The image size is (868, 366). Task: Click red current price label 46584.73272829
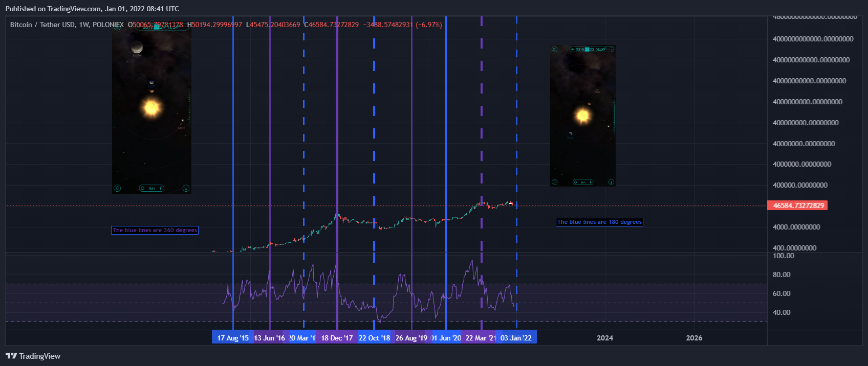(x=797, y=205)
